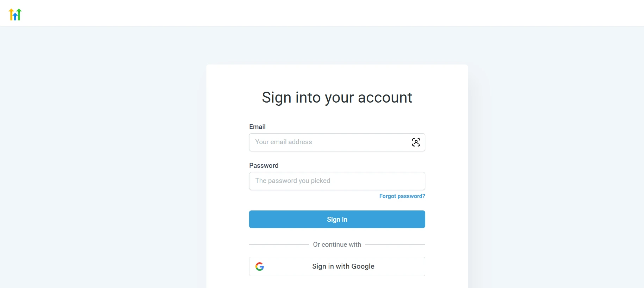644x288 pixels.
Task: Click the green arrow in the logo
Action: 19,14
